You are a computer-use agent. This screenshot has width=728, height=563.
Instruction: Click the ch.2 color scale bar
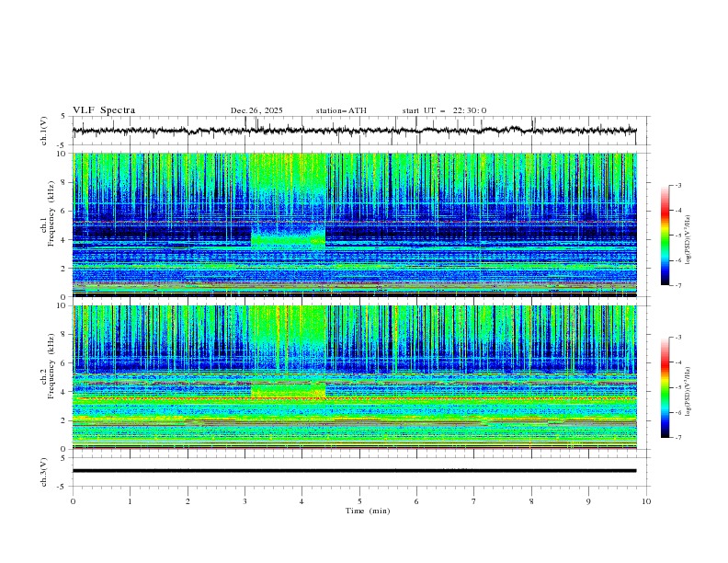tap(665, 387)
